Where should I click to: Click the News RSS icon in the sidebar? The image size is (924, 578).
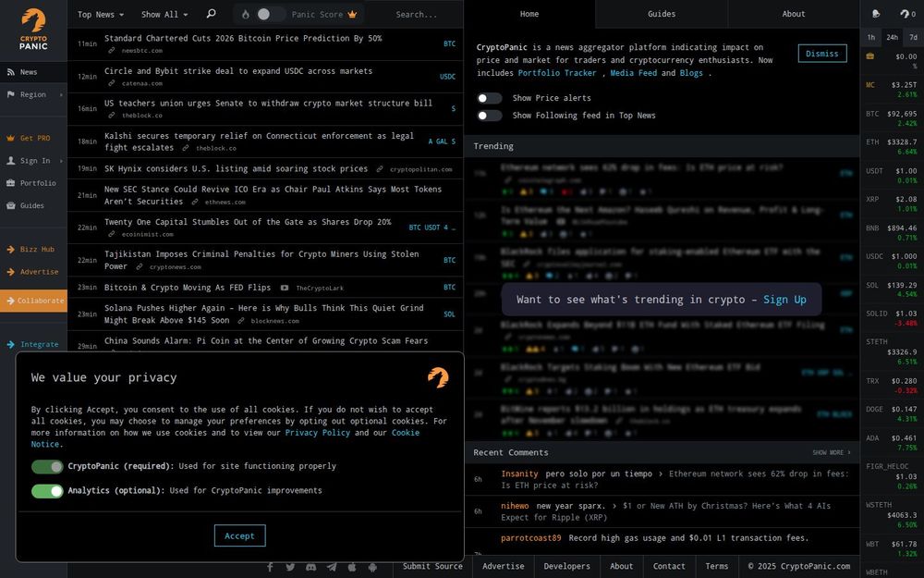click(x=10, y=72)
